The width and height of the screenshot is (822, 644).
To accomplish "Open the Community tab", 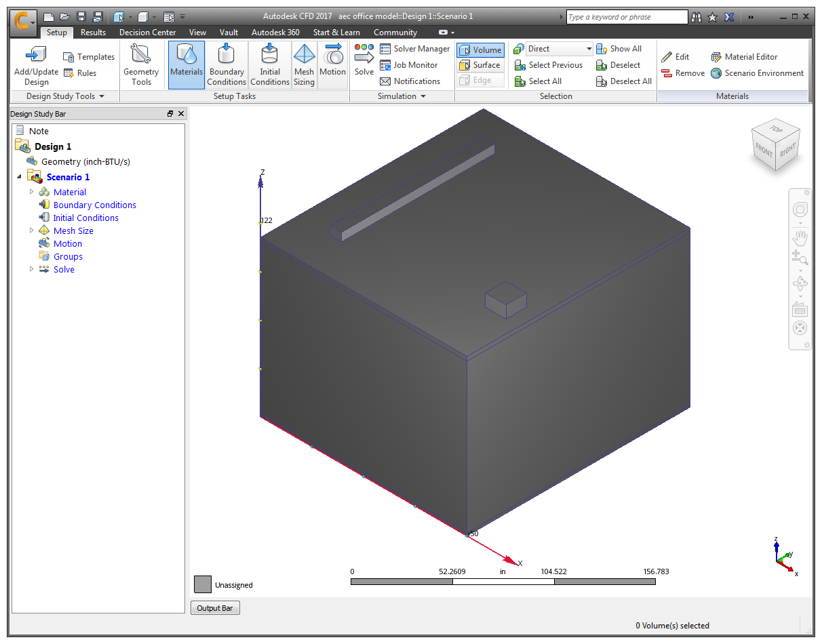I will 395,33.
